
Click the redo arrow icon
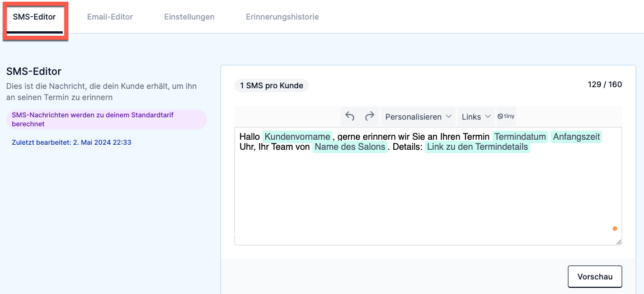(370, 116)
